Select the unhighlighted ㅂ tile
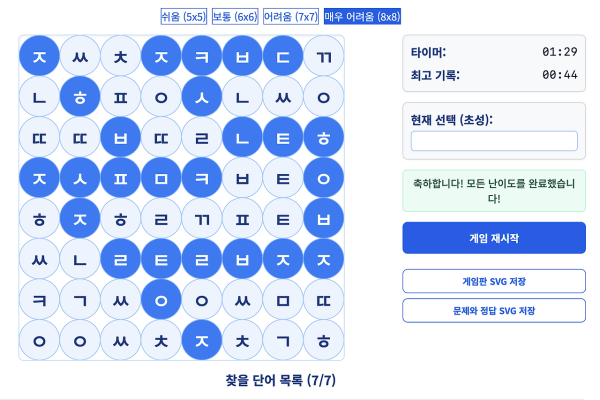 coord(242,178)
